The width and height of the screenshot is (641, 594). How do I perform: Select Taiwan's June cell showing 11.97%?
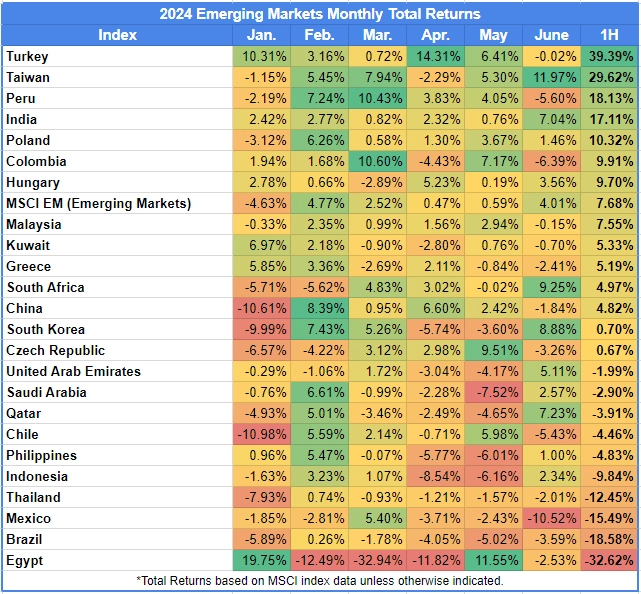pyautogui.click(x=551, y=77)
